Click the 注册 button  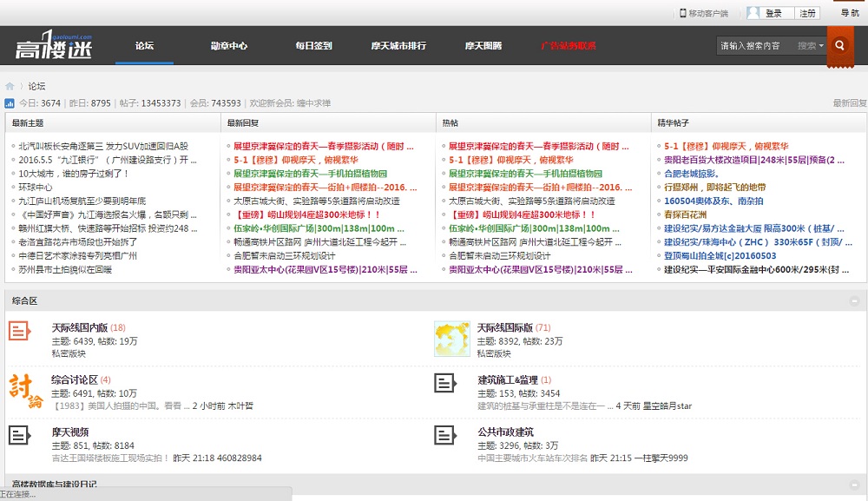pos(807,13)
